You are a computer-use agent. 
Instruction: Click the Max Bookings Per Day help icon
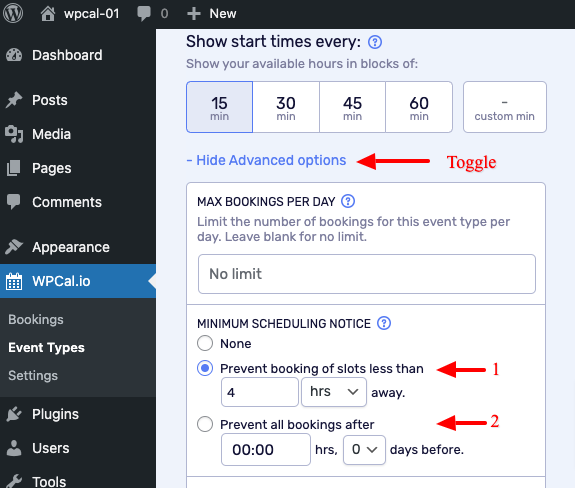[348, 201]
